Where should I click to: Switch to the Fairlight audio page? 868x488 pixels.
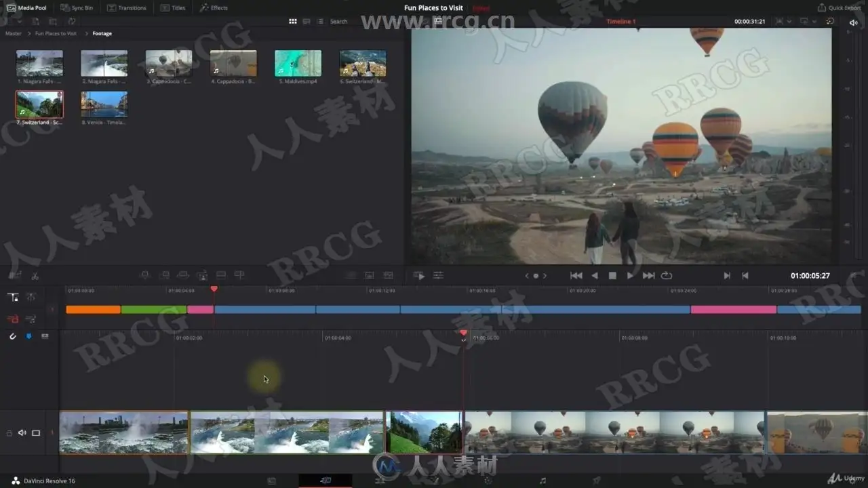tap(542, 481)
